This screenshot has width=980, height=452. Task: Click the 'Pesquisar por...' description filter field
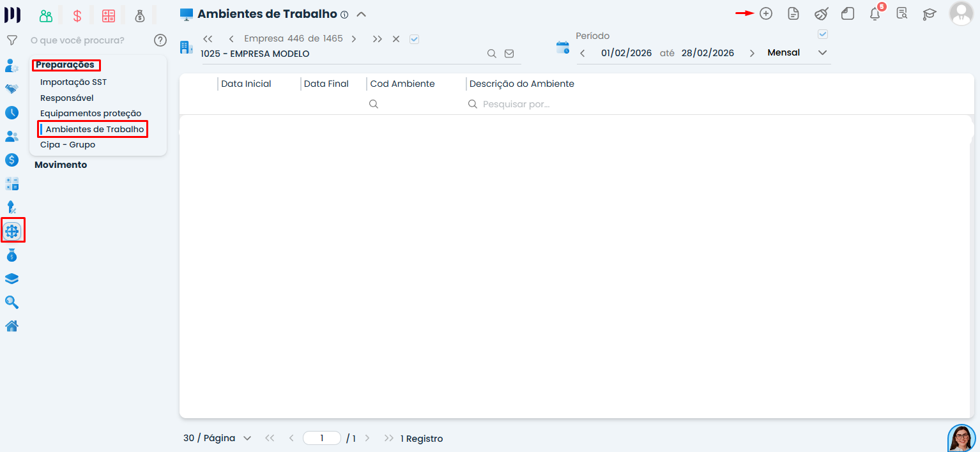click(x=516, y=104)
